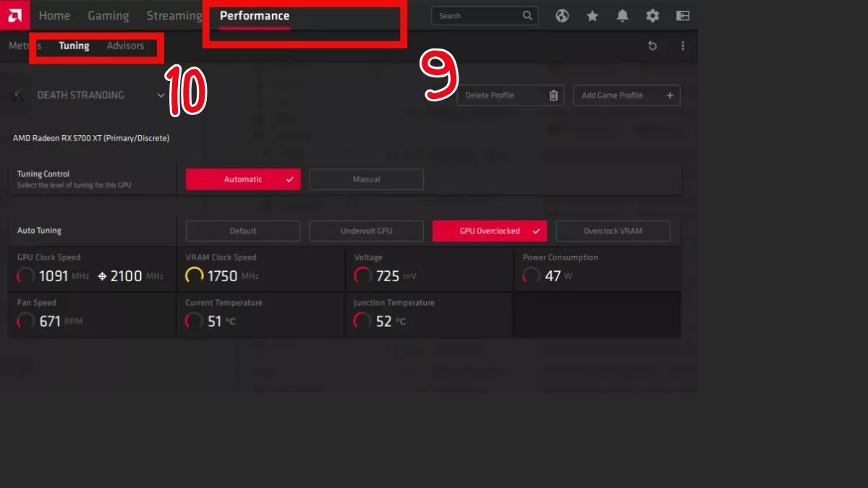
Task: Switch to the Advisors sub-tab
Action: pyautogui.click(x=125, y=46)
